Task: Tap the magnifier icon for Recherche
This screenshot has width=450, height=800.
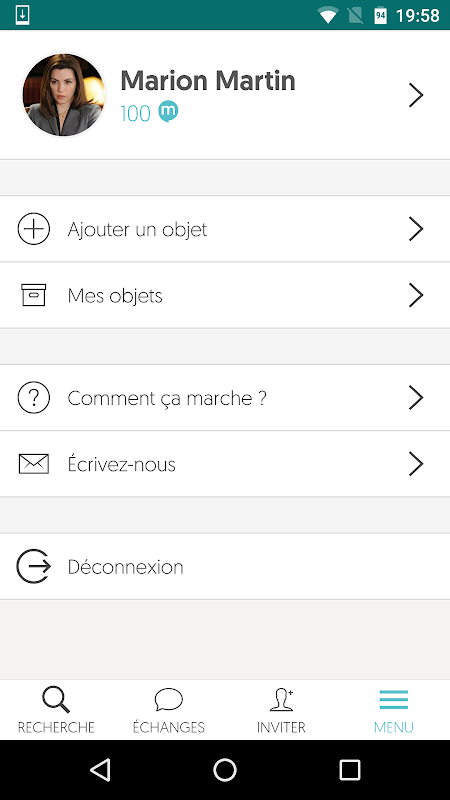Action: [x=56, y=699]
